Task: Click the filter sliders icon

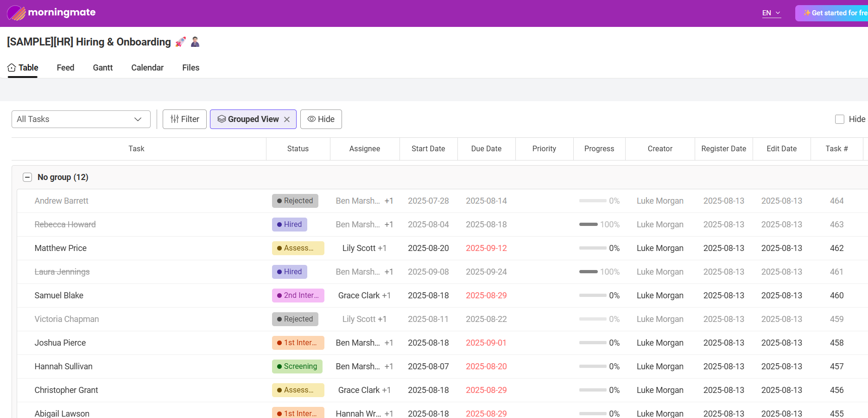Action: [174, 119]
